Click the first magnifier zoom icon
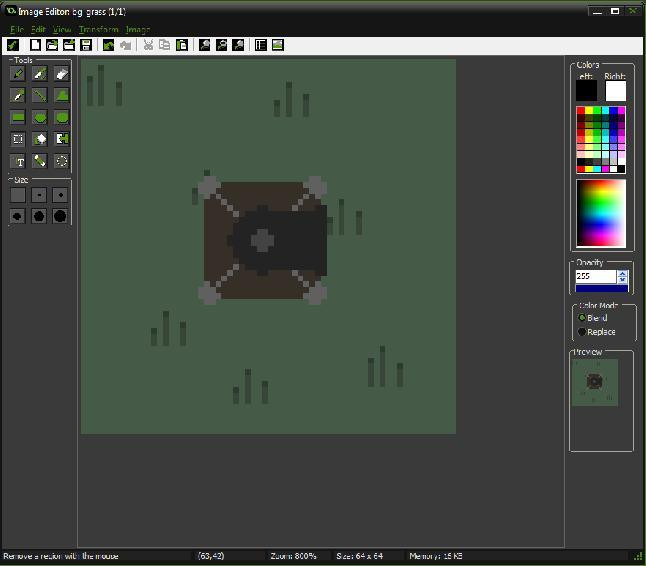The width and height of the screenshot is (646, 566). [x=204, y=45]
